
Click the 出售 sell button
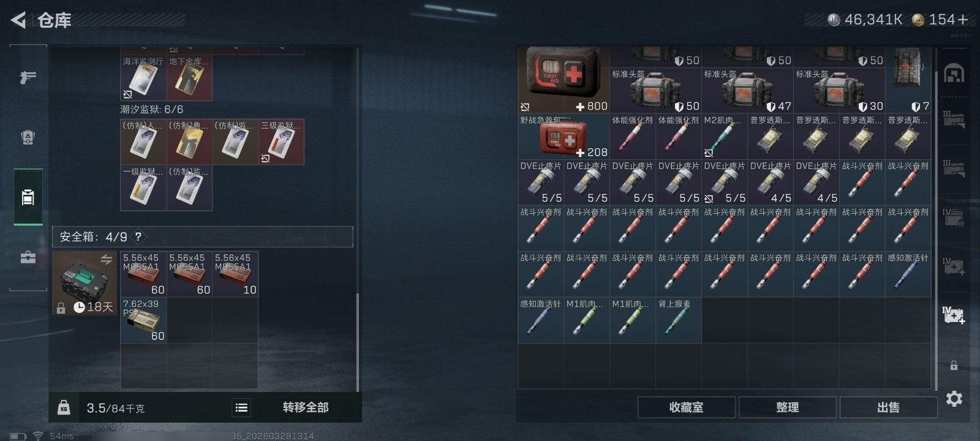(x=889, y=407)
